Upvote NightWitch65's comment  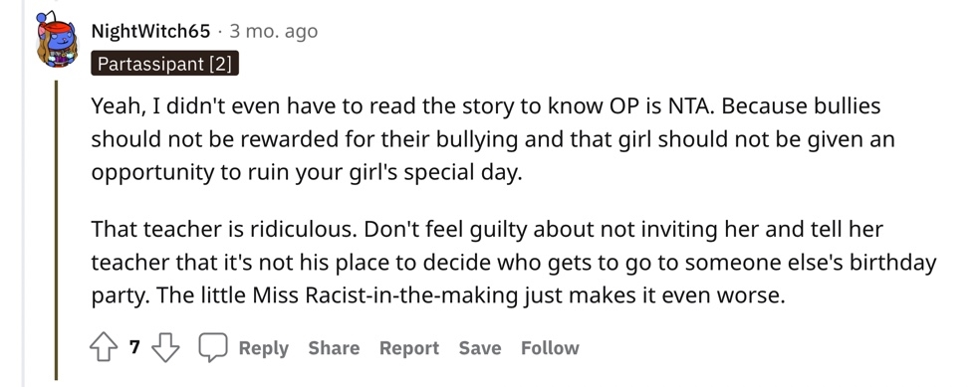coord(105,347)
